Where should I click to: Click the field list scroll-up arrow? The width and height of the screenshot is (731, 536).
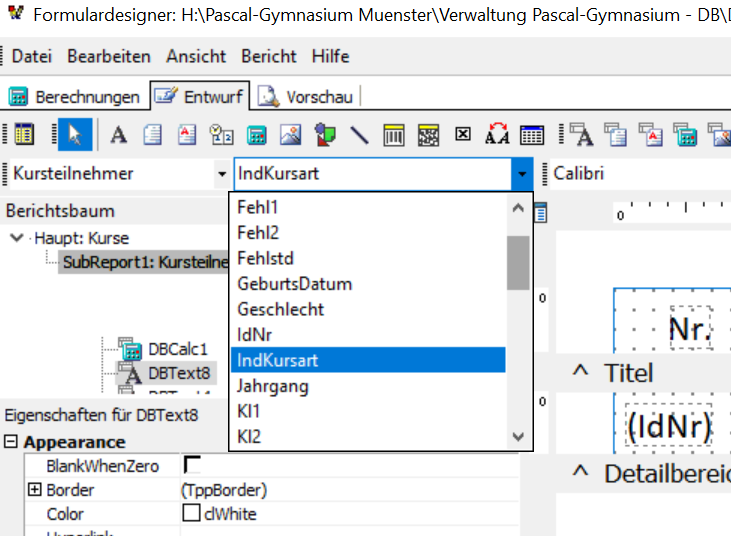pyautogui.click(x=518, y=208)
